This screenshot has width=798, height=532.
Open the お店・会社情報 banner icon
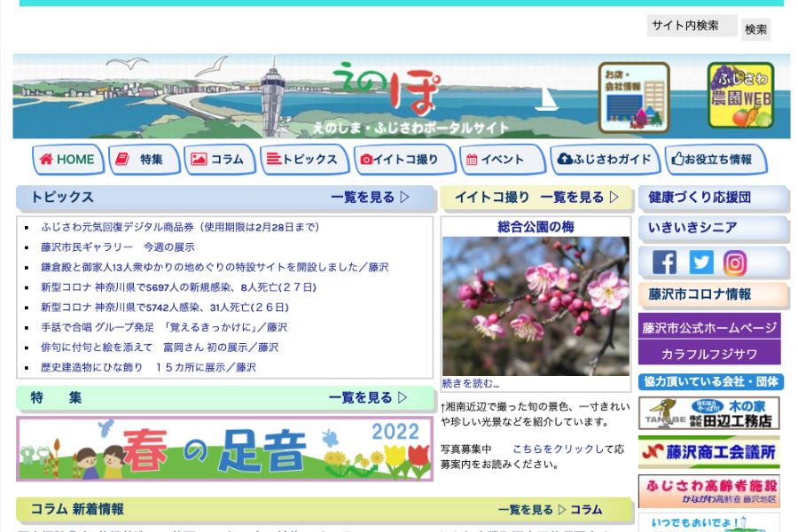[x=634, y=98]
